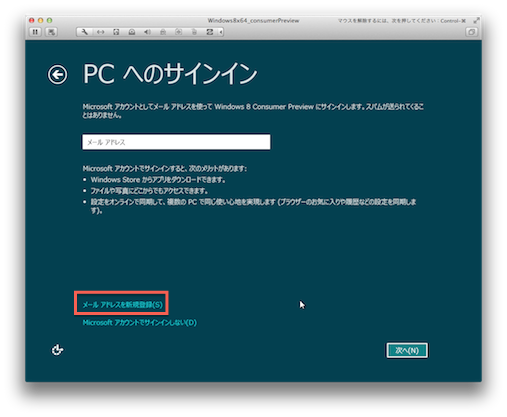507x417 pixels.
Task: Click メール アドレスを新規登録(S) link
Action: (122, 305)
